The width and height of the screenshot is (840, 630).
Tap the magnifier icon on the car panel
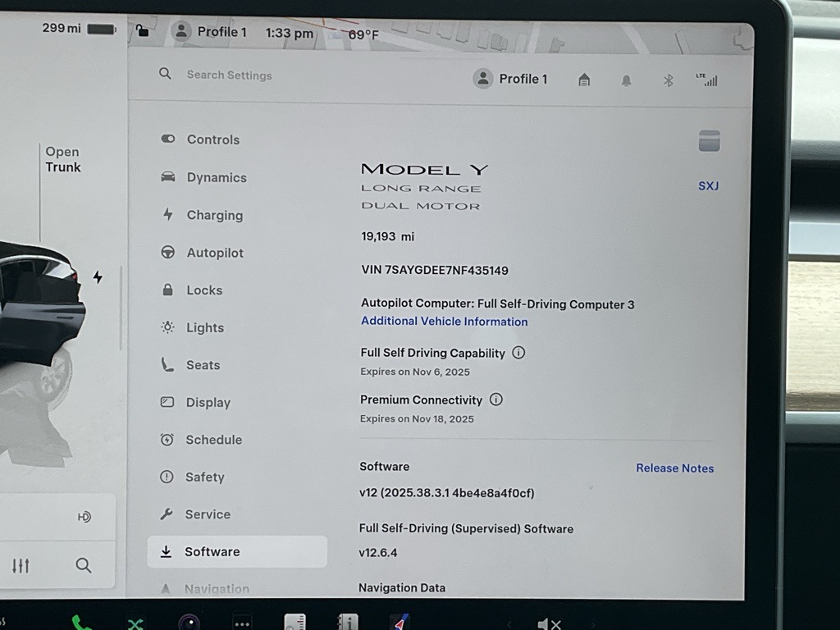(x=83, y=565)
